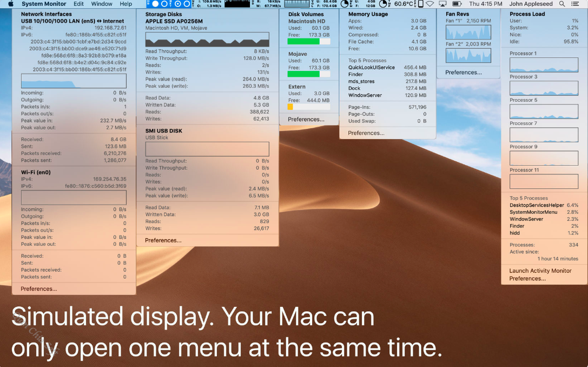Open the Window menu
The image size is (588, 367).
(x=102, y=4)
